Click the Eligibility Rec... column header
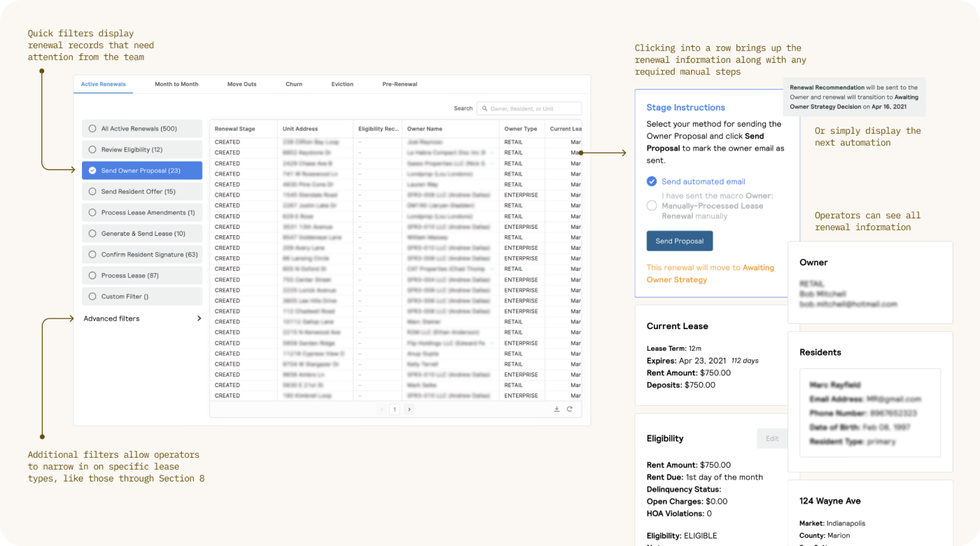Viewport: 980px width, 546px height. (379, 129)
